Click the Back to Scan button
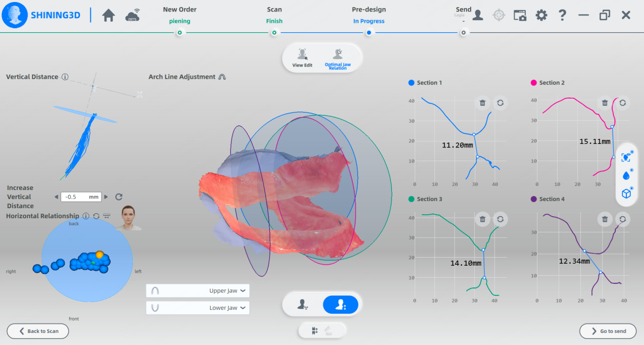Image resolution: width=644 pixels, height=345 pixels. point(37,331)
